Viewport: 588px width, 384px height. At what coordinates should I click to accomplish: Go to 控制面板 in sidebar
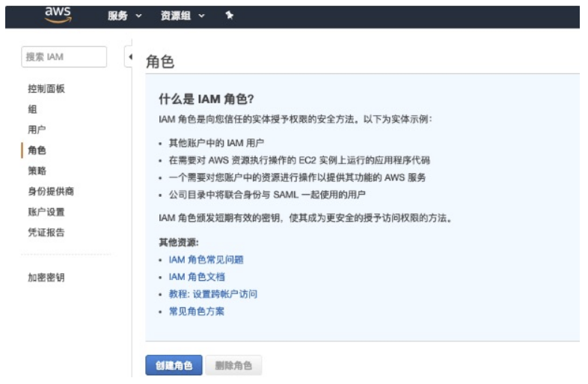[46, 88]
